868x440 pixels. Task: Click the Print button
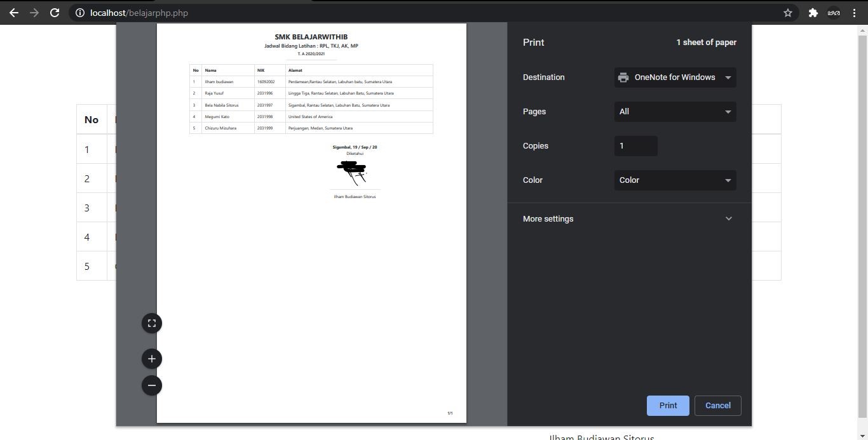coord(668,405)
